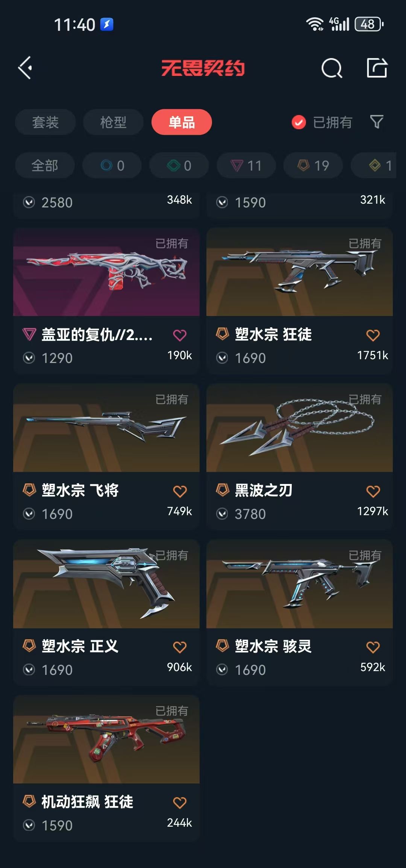Favorite 塑水宗 狂徒 with heart icon
The width and height of the screenshot is (406, 868).
point(373,335)
